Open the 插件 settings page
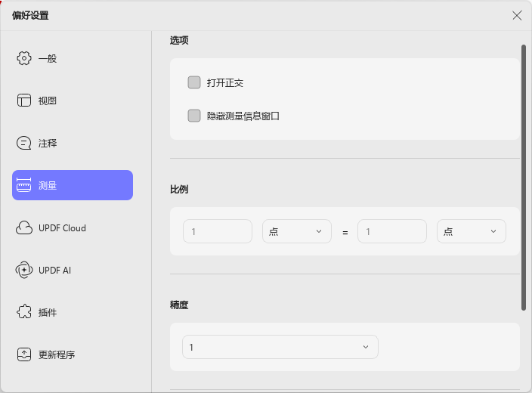Screen dimensions: 532x393 pos(73,312)
